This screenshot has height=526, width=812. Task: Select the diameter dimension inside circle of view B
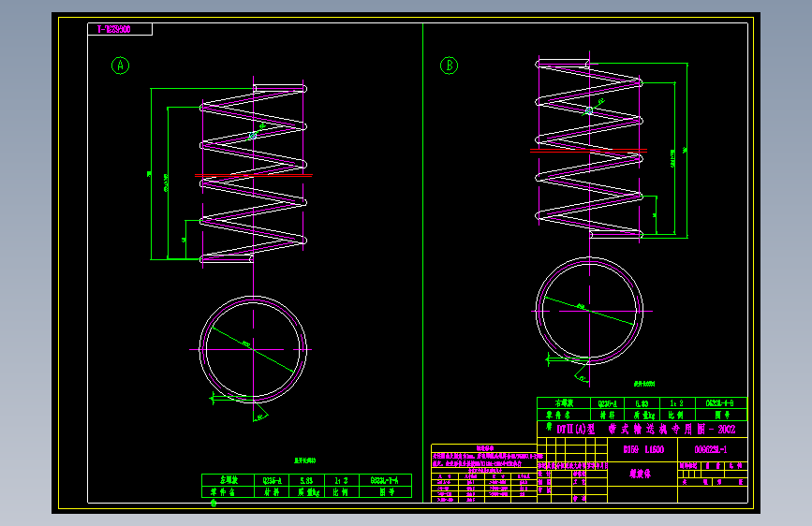tap(581, 306)
